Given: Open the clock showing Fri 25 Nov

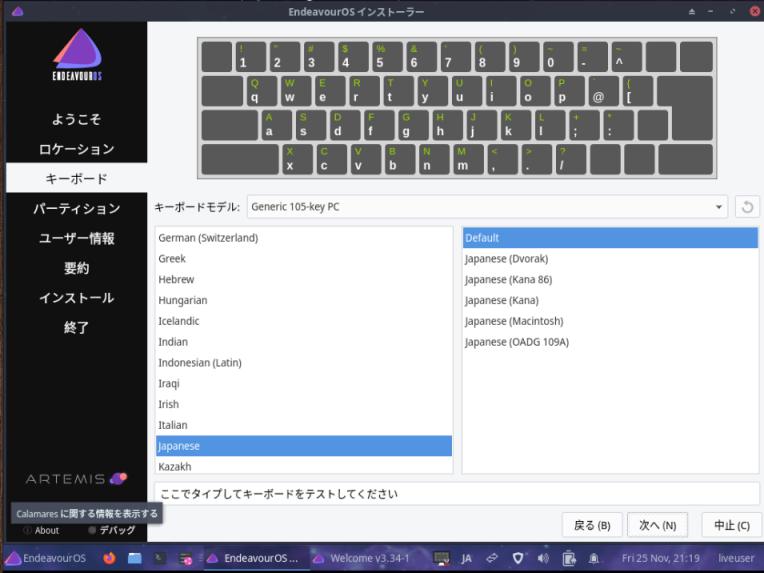Looking at the screenshot, I should click(x=661, y=558).
